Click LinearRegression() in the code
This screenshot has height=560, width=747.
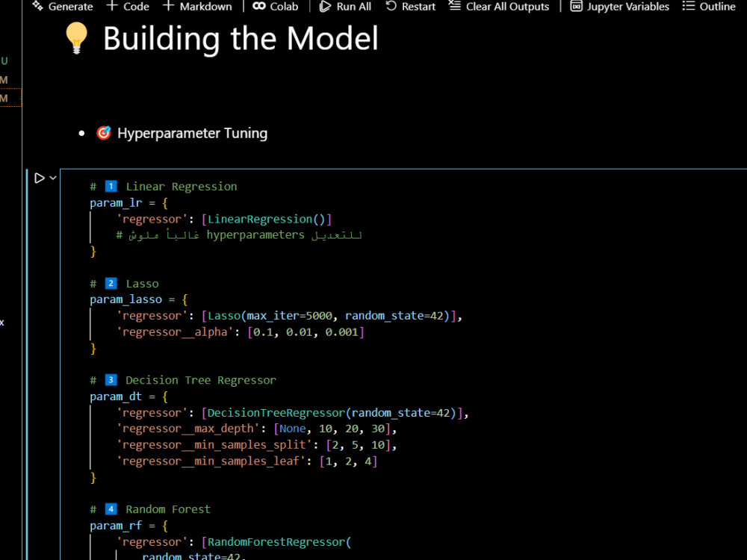click(x=267, y=219)
